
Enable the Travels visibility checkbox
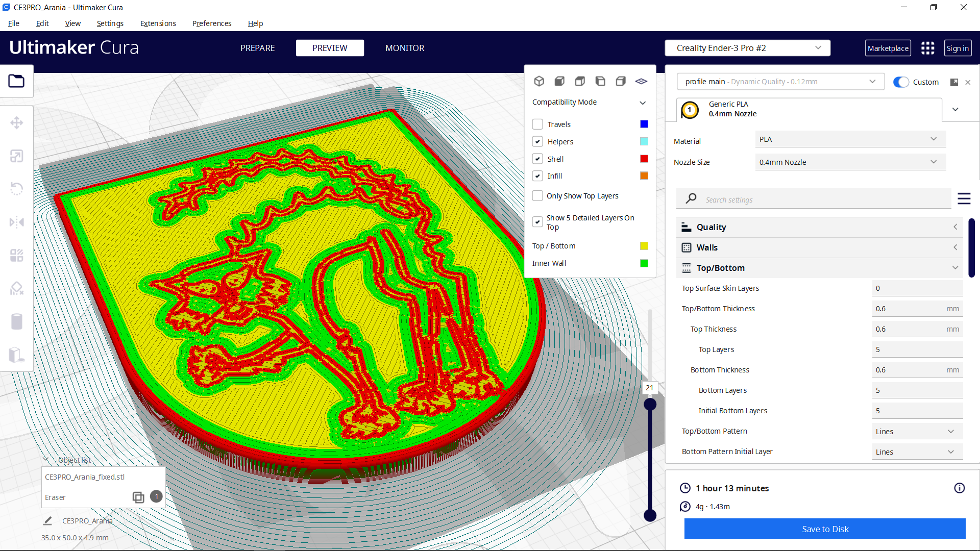pyautogui.click(x=537, y=124)
